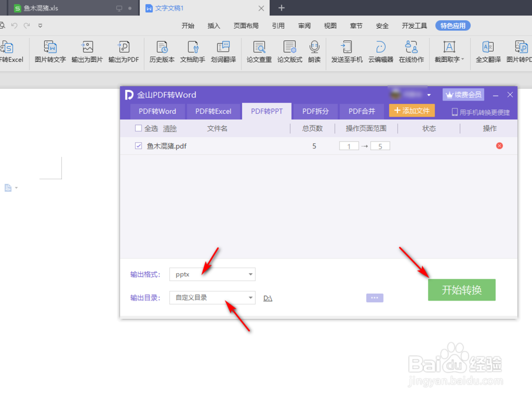The width and height of the screenshot is (532, 399).
Task: Click the undo arrow in quick toolbar
Action: [14, 26]
